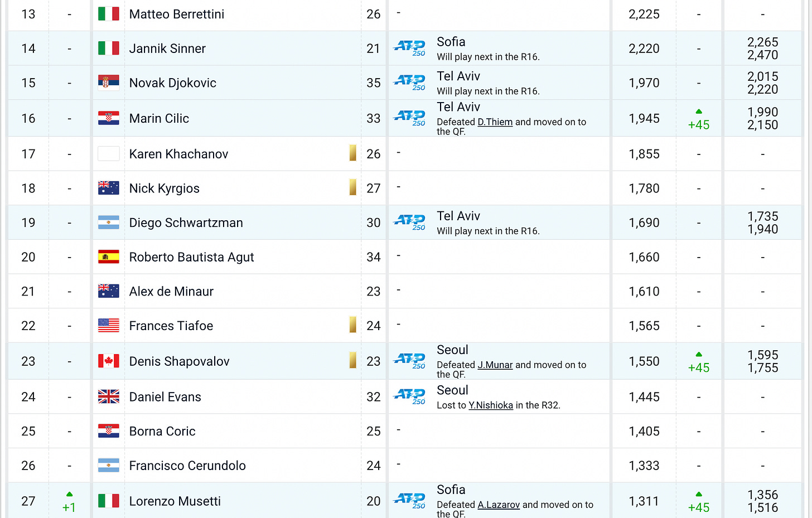
Task: Click US flag beside Frances Tiafoe
Action: click(x=108, y=326)
